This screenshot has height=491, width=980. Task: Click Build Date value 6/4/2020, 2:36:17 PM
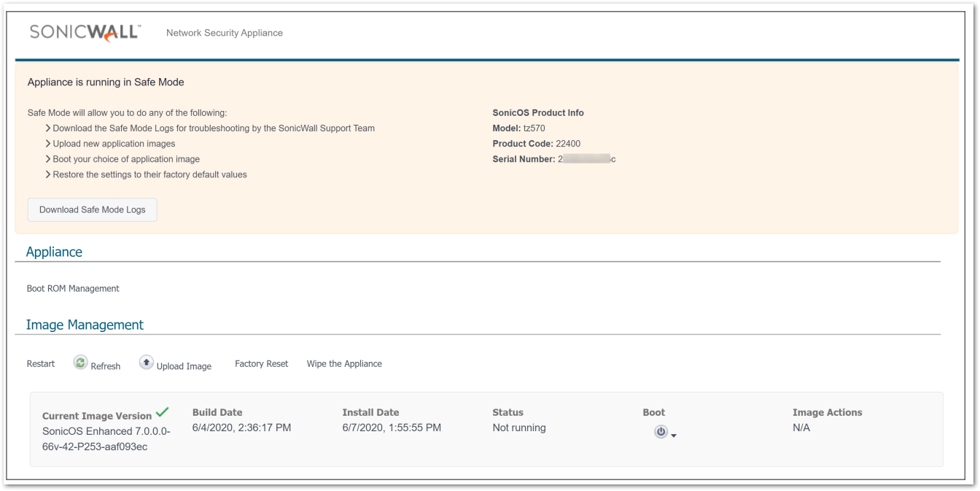(241, 428)
